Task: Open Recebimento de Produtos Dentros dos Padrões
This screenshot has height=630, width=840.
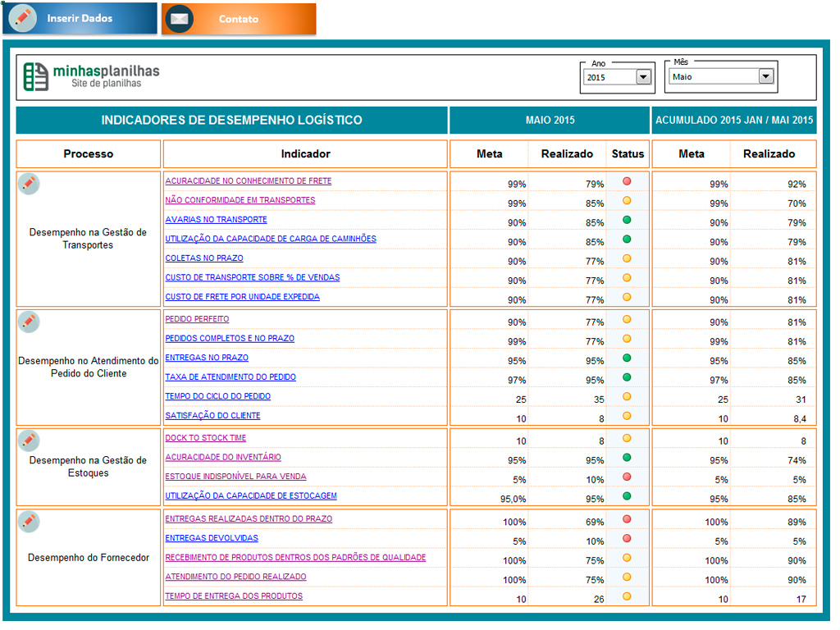Action: pyautogui.click(x=295, y=558)
